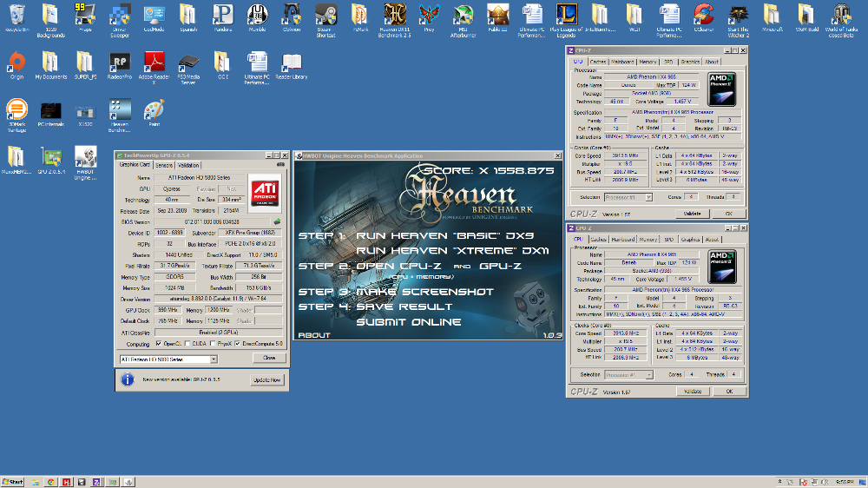Open the Caches tab in upper CPU-Z
Image resolution: width=868 pixels, height=488 pixels.
click(598, 62)
